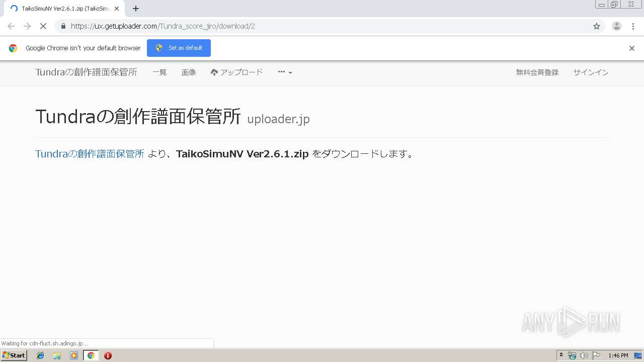Show hidden system tray icons
Image resolution: width=644 pixels, height=362 pixels.
pos(561,355)
